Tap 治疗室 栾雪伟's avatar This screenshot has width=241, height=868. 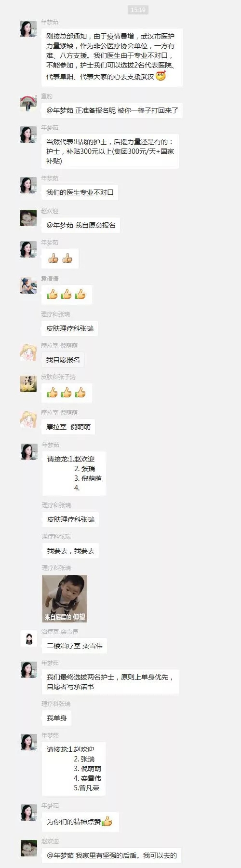pyautogui.click(x=28, y=638)
